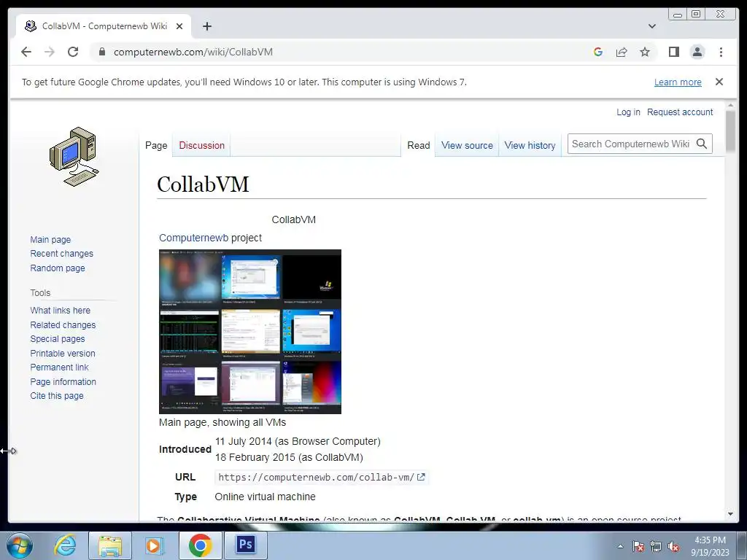The height and width of the screenshot is (560, 747).
Task: Open Windows Explorer from the taskbar
Action: coord(110,545)
